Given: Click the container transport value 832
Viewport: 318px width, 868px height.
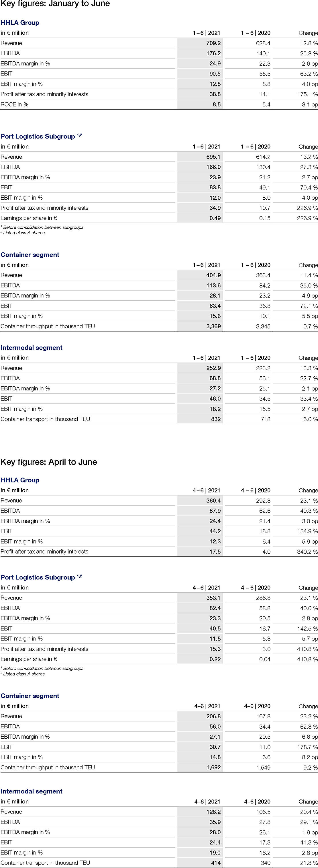Looking at the screenshot, I should tap(216, 419).
